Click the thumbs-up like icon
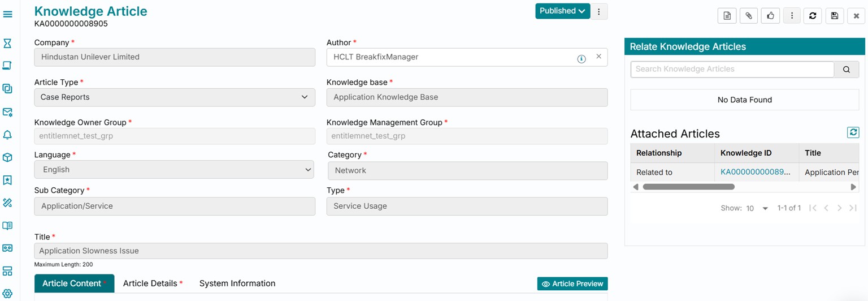The width and height of the screenshot is (868, 301). point(770,16)
